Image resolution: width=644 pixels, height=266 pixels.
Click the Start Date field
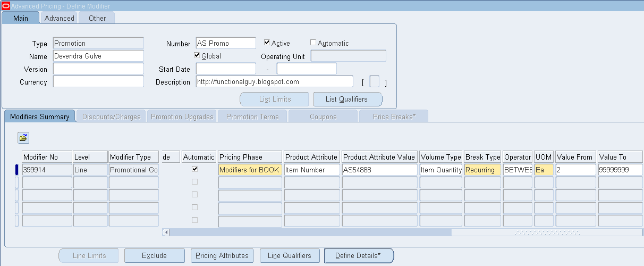(x=226, y=69)
